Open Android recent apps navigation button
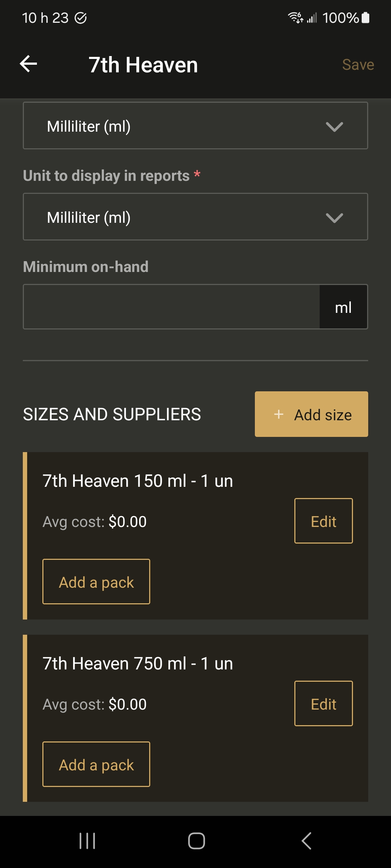This screenshot has width=391, height=868. tap(87, 841)
